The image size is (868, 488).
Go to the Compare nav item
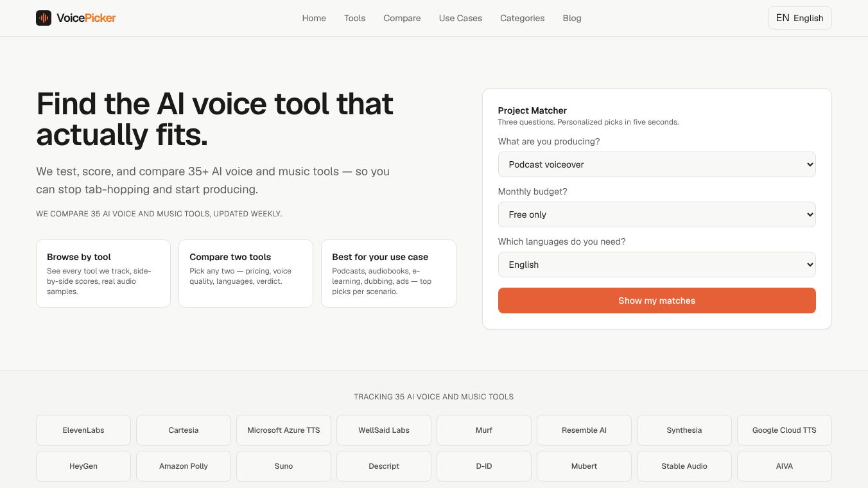[x=402, y=18]
